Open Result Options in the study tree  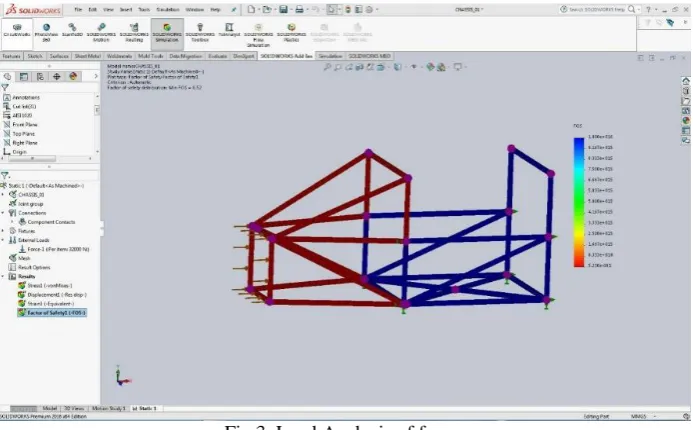[30, 267]
